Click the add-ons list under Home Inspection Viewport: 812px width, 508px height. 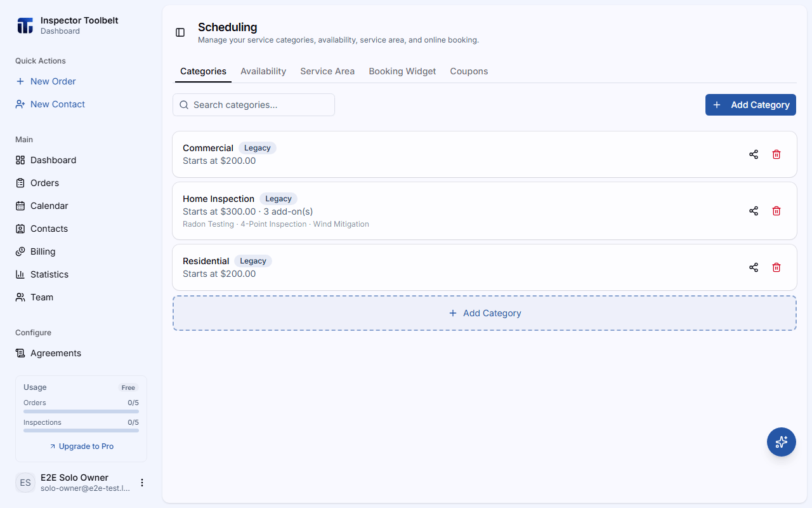(x=276, y=224)
